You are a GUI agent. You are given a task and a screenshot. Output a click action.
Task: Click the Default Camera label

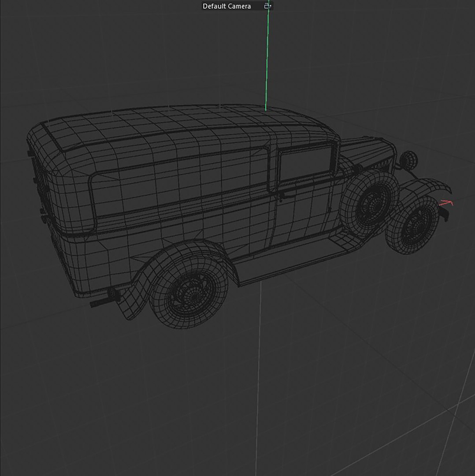226,6
